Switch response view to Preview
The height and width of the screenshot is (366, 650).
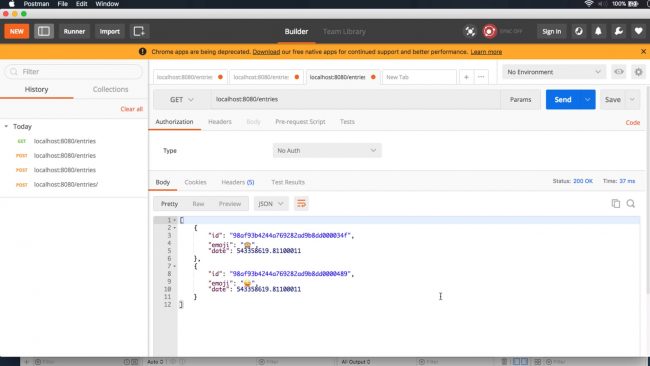(x=230, y=204)
